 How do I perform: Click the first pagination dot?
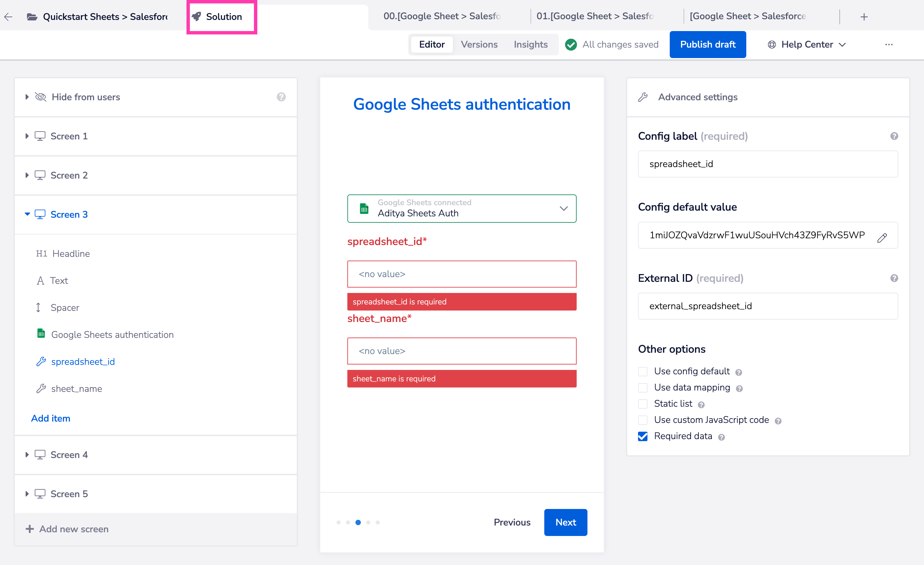339,522
